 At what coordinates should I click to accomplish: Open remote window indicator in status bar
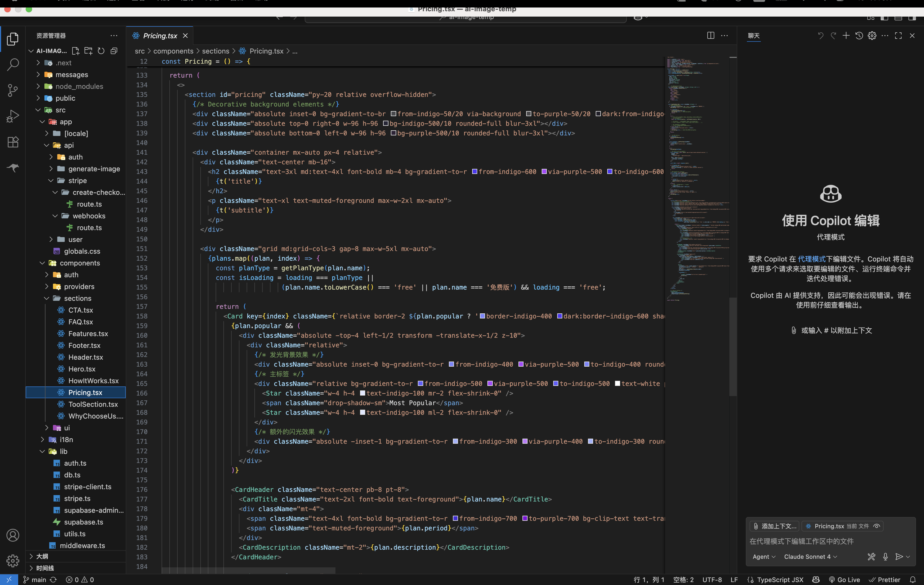9,580
